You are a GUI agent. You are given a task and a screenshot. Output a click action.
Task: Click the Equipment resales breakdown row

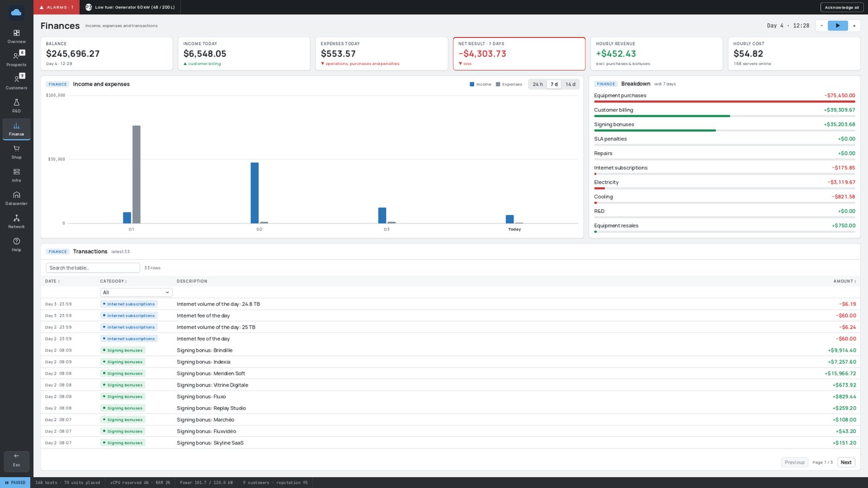tap(724, 227)
